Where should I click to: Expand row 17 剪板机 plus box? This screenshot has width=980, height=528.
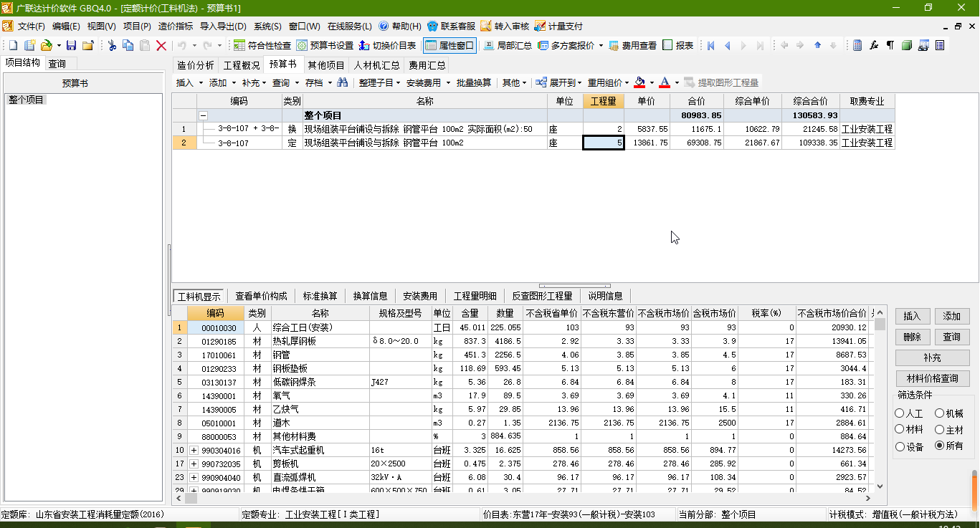coord(194,464)
